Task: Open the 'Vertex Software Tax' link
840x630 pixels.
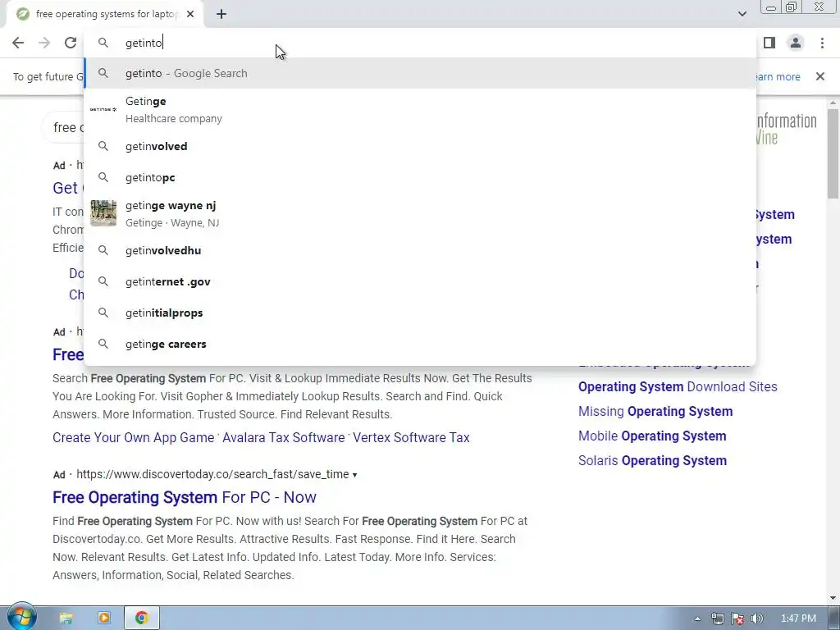Action: coord(411,438)
